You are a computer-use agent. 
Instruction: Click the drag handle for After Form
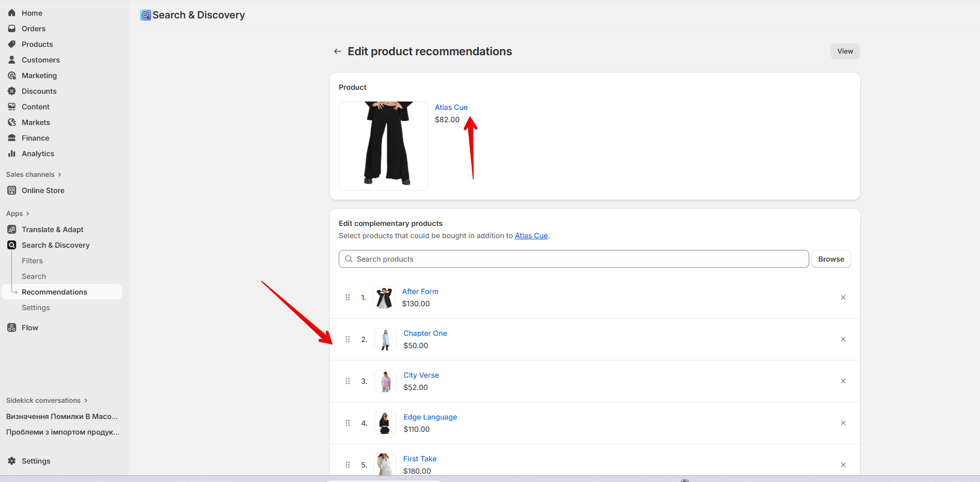(348, 297)
